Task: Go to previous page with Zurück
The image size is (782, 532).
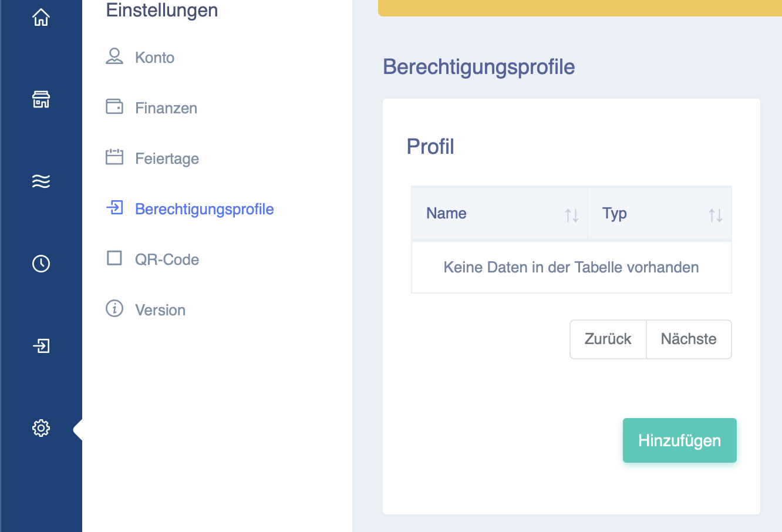Action: 608,339
